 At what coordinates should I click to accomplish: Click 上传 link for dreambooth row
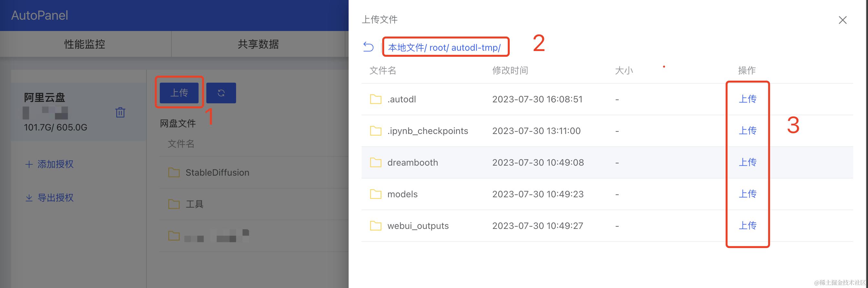pos(747,162)
